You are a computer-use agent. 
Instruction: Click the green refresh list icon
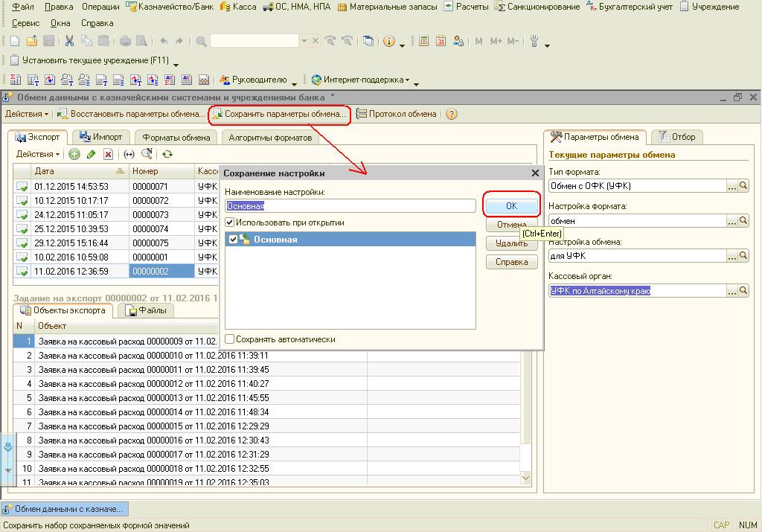coord(167,154)
